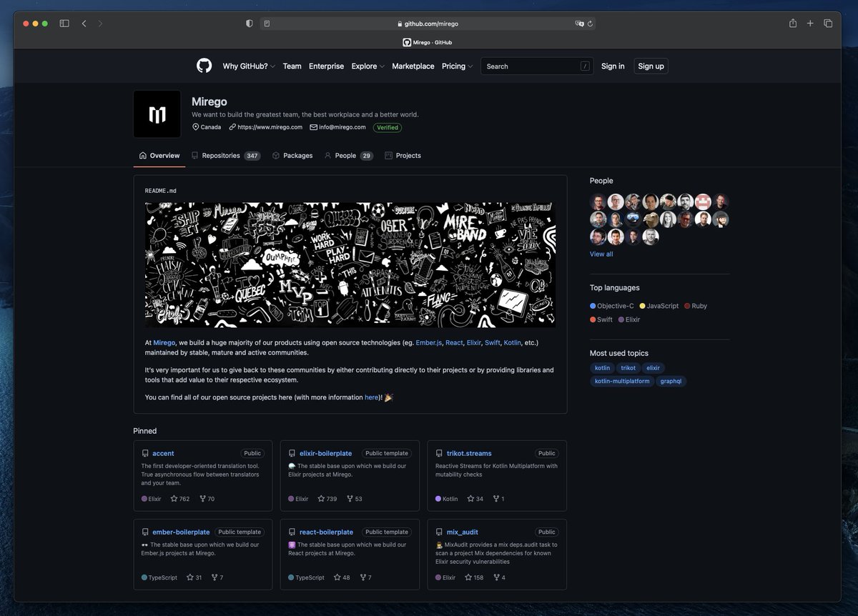Open the accent pinned repository
Screen dimensions: 858x616
pyautogui.click(x=163, y=453)
